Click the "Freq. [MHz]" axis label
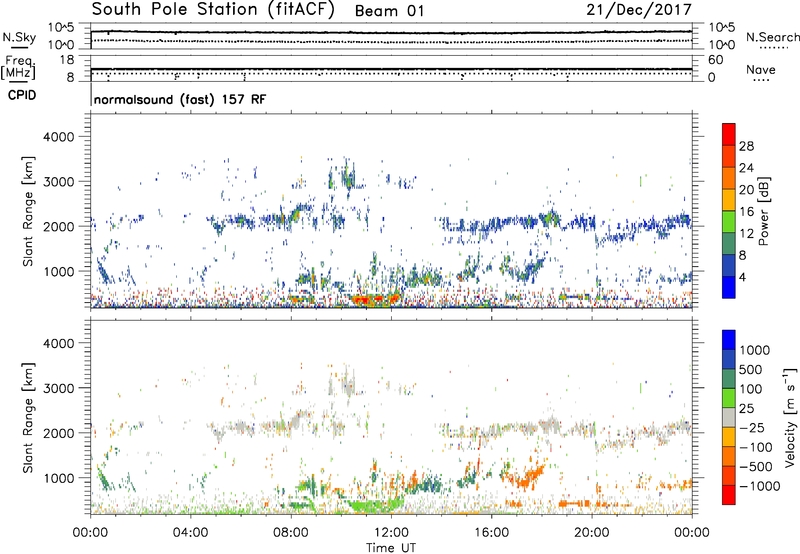The height and width of the screenshot is (554, 800). click(x=18, y=68)
